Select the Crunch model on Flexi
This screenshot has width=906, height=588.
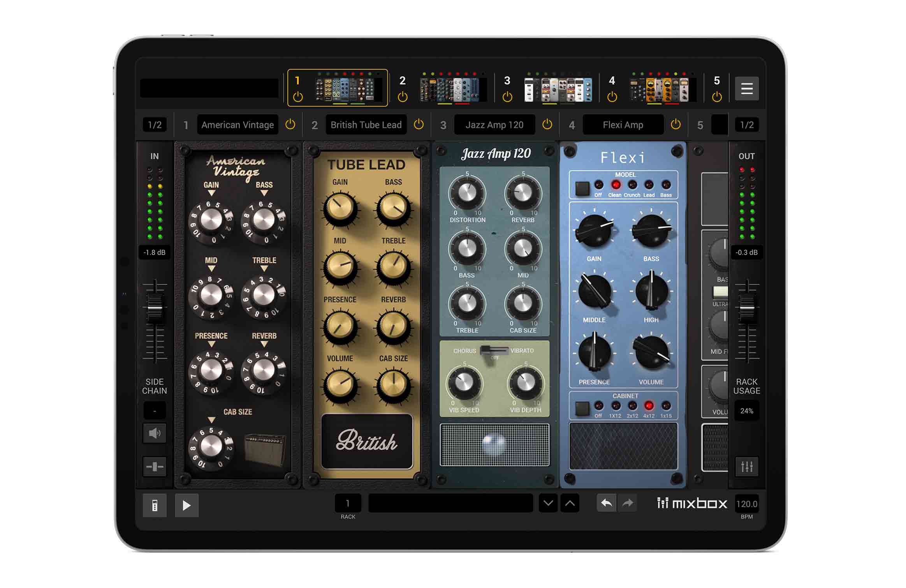[x=632, y=185]
